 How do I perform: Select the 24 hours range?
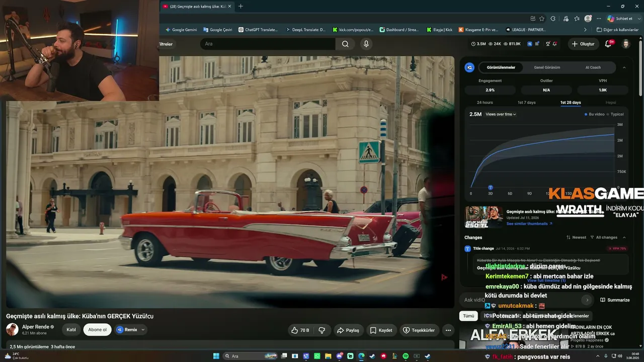click(485, 103)
